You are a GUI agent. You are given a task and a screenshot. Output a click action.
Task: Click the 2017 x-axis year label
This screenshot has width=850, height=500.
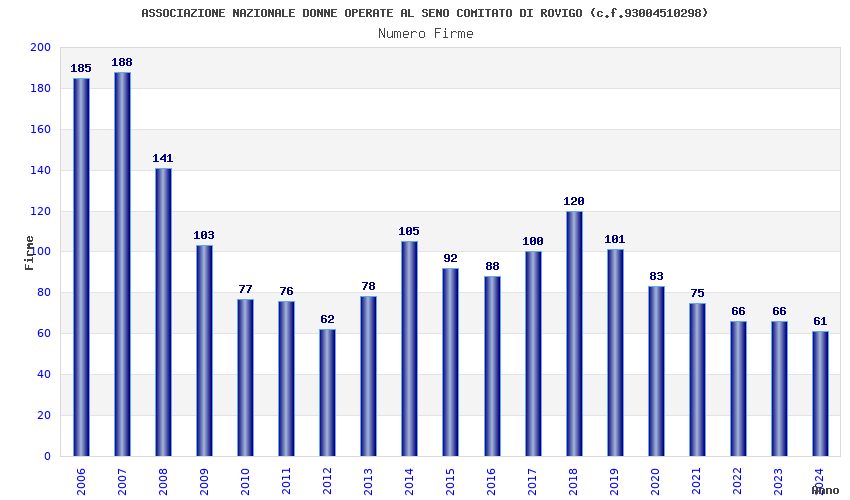click(x=533, y=482)
